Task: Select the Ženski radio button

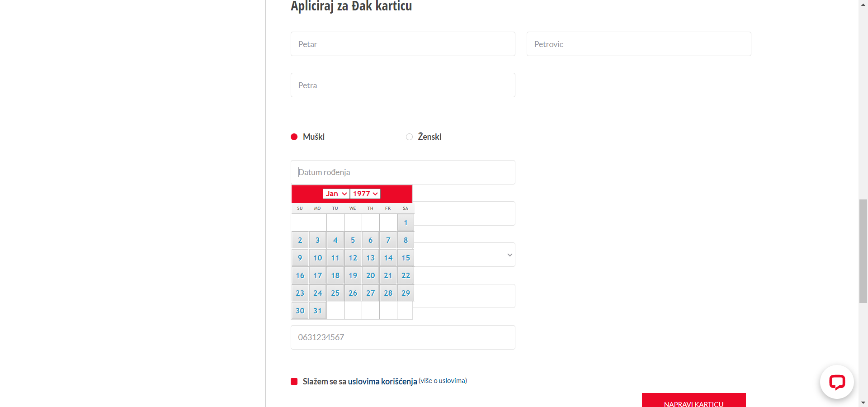Action: [x=409, y=137]
